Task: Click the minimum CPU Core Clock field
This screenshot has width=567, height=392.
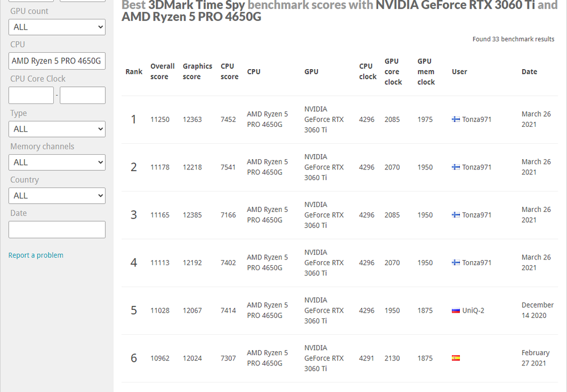Action: tap(31, 95)
